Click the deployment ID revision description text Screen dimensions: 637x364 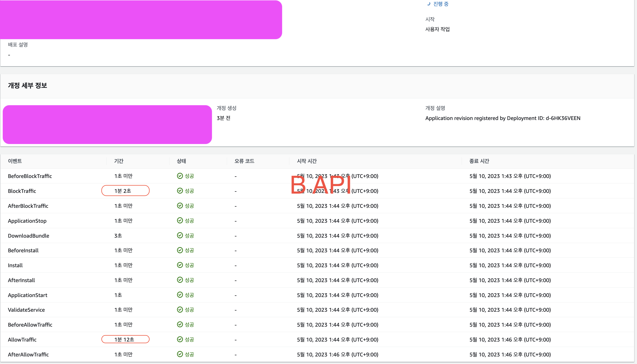tap(503, 118)
